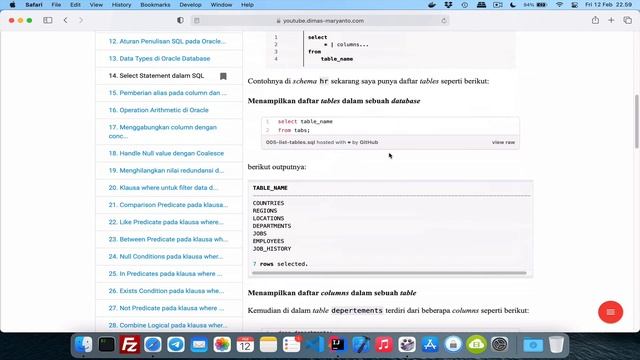Open the Safari application menu

click(x=34, y=5)
